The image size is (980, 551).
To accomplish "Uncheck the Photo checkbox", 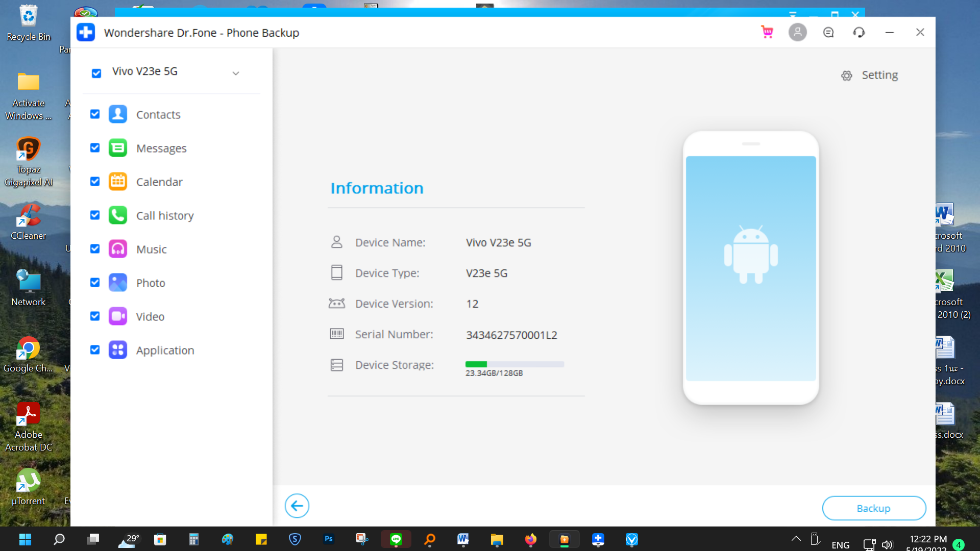I will point(95,282).
